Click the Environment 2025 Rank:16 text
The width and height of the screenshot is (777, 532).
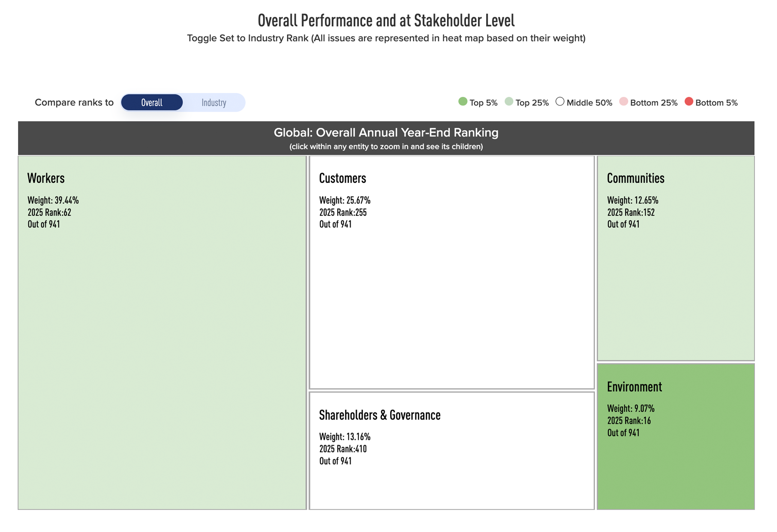pyautogui.click(x=629, y=421)
